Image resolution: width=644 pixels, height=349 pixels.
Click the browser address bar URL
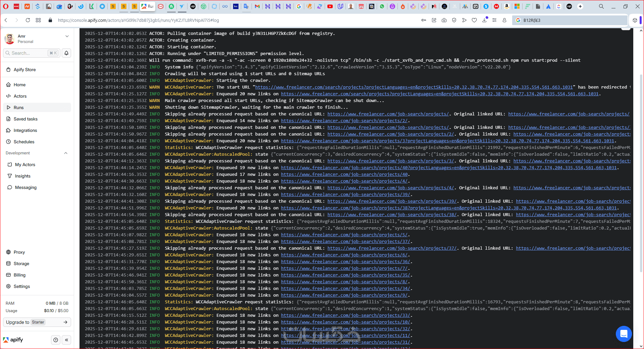138,20
